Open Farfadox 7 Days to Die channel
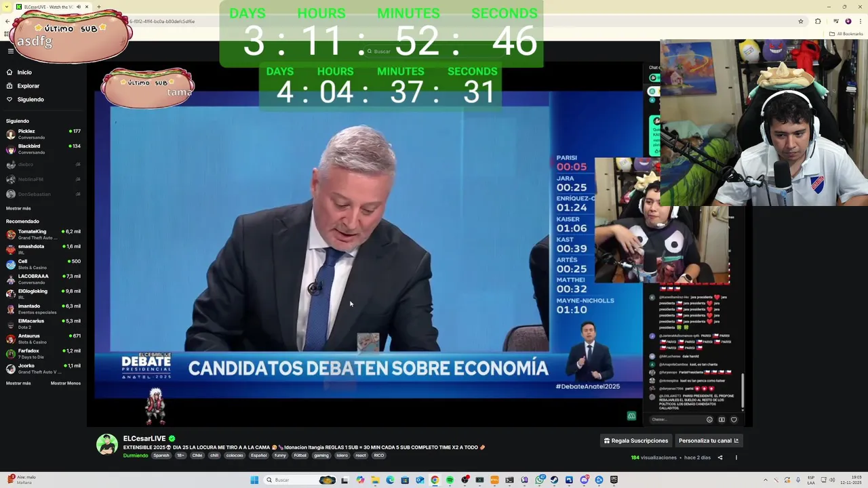 click(x=42, y=354)
